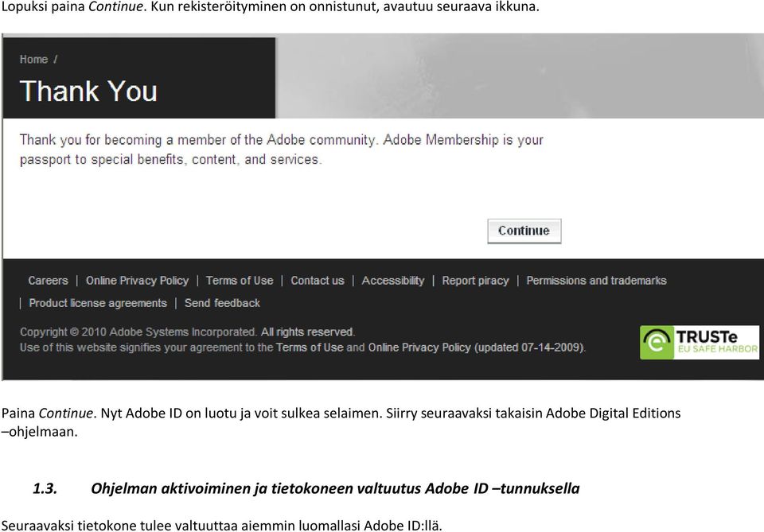Open the Accessibility footer link
Screen dimensions: 764x532
[x=393, y=281]
